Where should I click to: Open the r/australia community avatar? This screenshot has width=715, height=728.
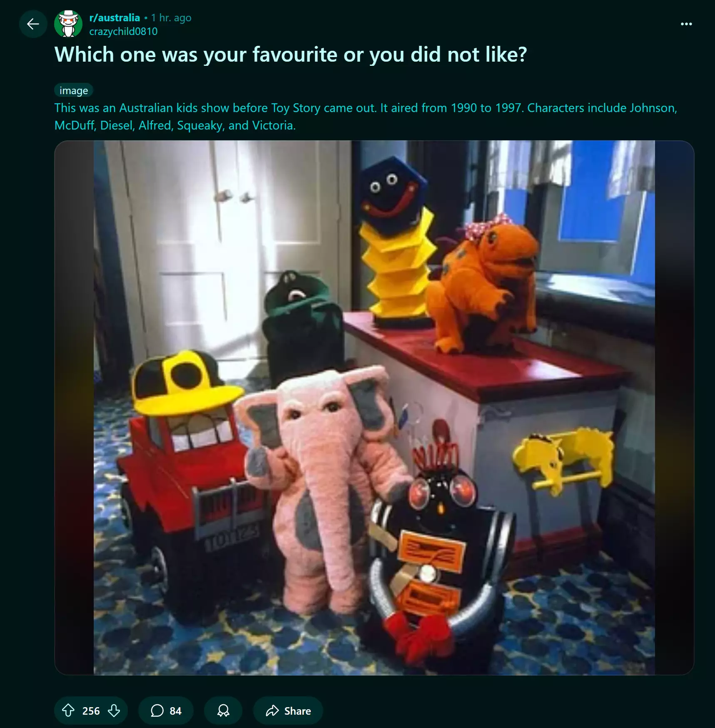pos(68,24)
